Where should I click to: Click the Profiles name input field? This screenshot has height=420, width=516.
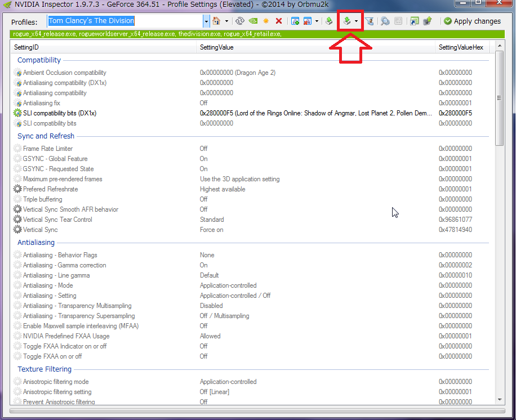(125, 21)
